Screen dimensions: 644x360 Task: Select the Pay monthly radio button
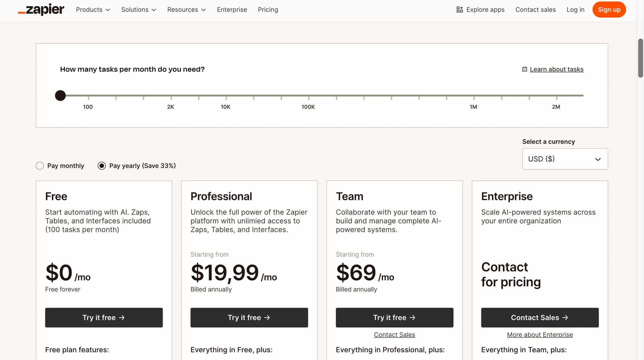pos(40,166)
